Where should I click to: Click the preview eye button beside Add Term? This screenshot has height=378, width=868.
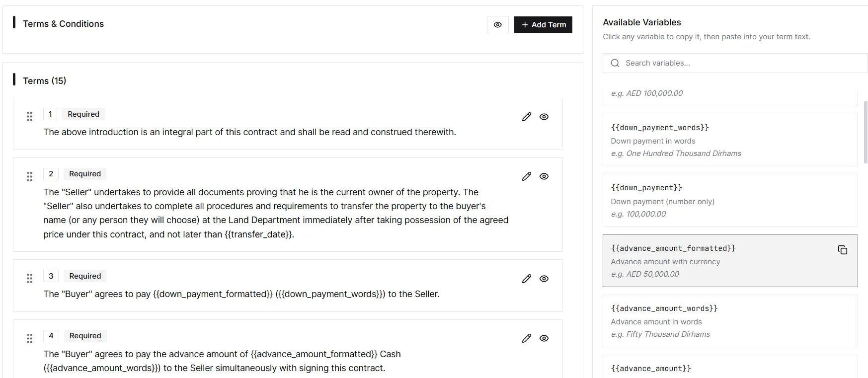point(497,25)
